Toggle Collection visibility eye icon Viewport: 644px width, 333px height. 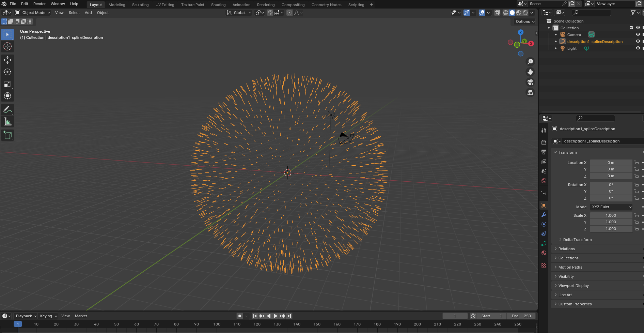pos(638,28)
